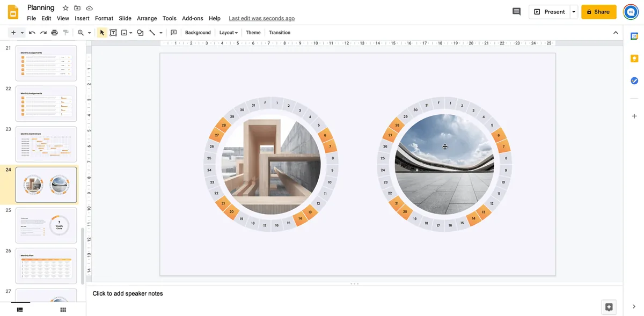This screenshot has width=644, height=316.
Task: Open the Slide menu
Action: point(125,18)
